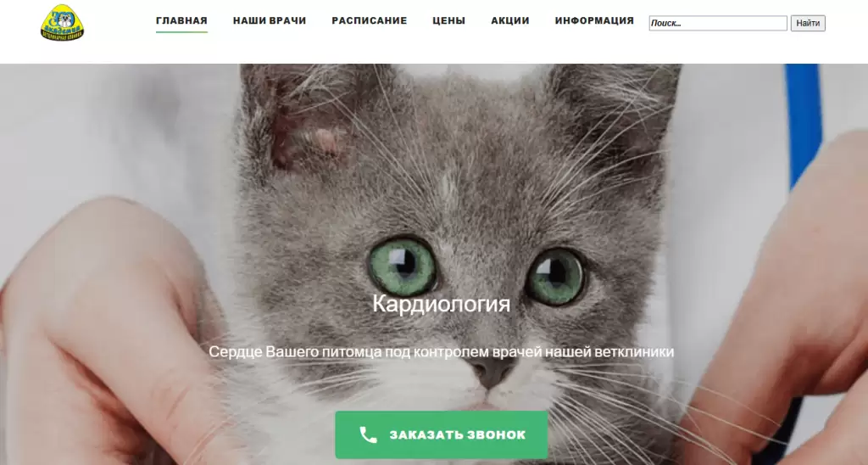Open the АКЦИИ section
The width and height of the screenshot is (868, 465).
[509, 20]
